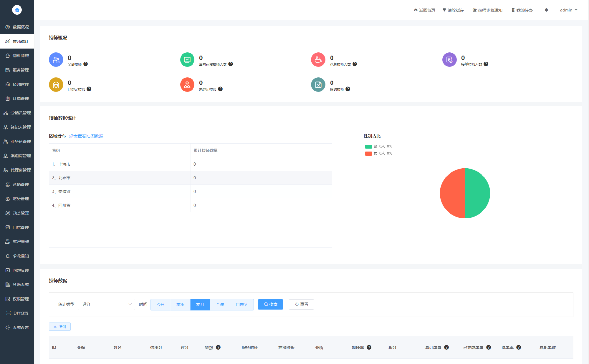Select 全年 time filter option

click(219, 304)
